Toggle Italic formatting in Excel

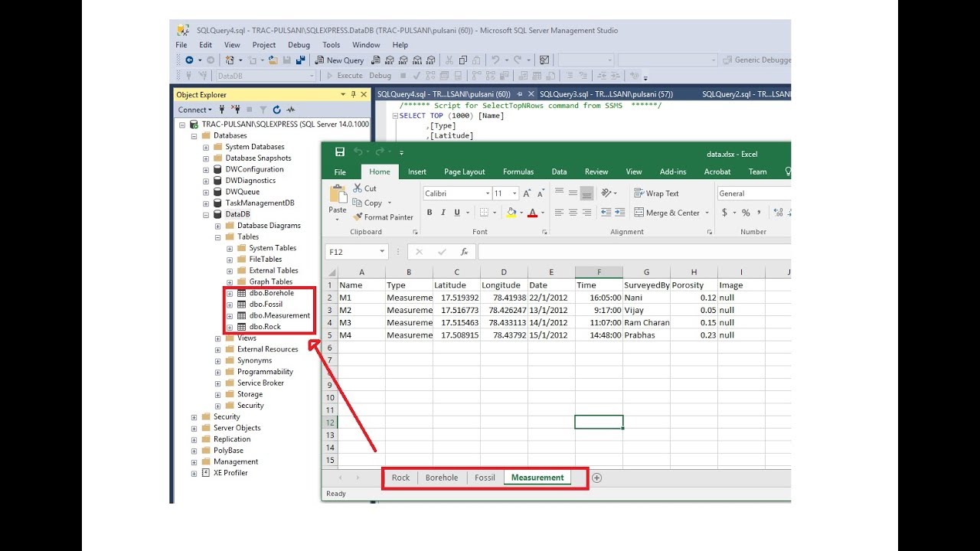(x=443, y=213)
